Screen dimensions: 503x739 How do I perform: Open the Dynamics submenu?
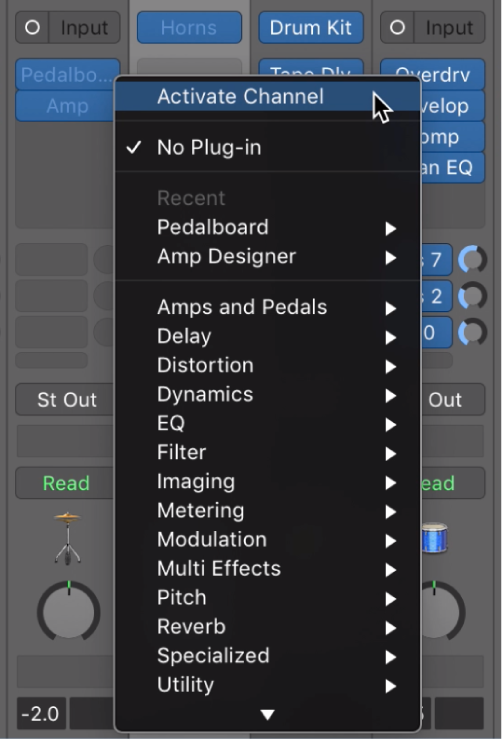click(x=267, y=394)
